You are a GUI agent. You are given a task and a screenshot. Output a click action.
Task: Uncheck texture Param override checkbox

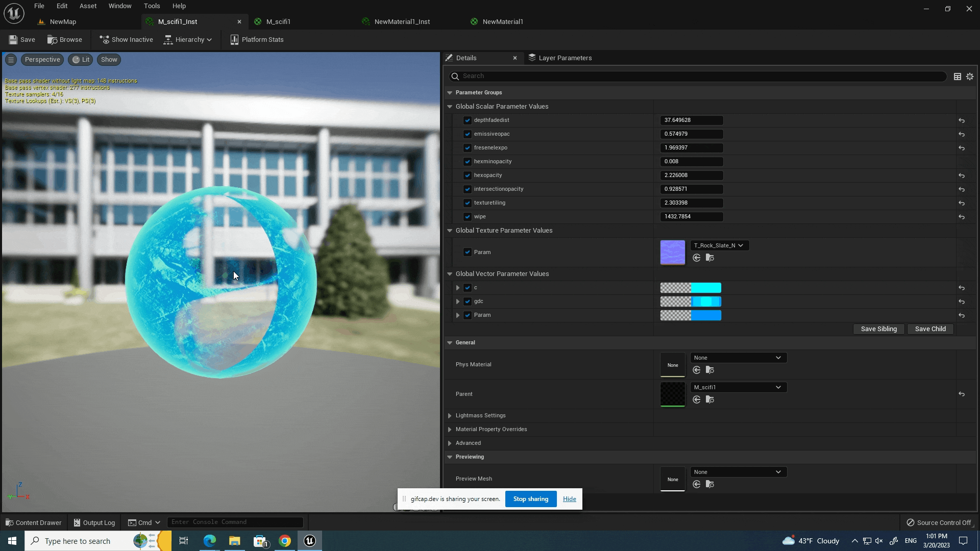tap(468, 252)
